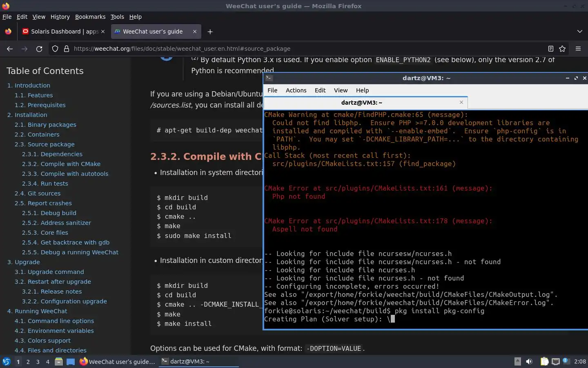This screenshot has width=588, height=368.
Task: Click the terminal window title icon
Action: (x=269, y=78)
